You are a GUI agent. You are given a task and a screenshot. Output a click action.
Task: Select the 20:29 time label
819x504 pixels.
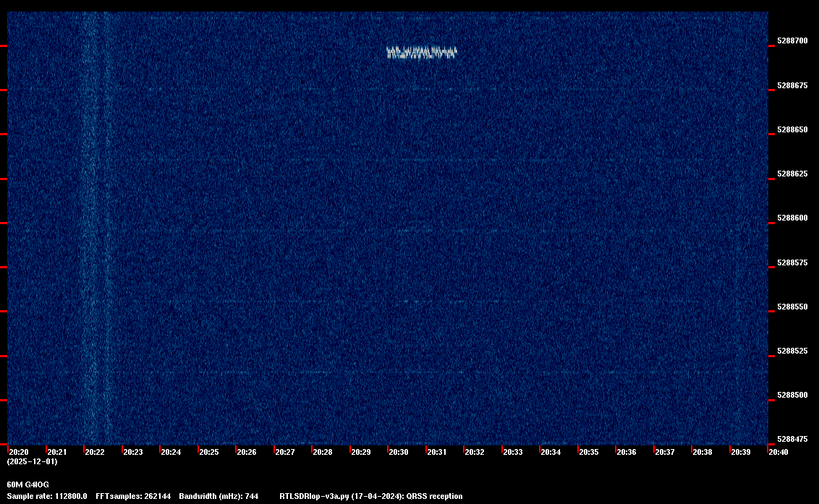[361, 452]
